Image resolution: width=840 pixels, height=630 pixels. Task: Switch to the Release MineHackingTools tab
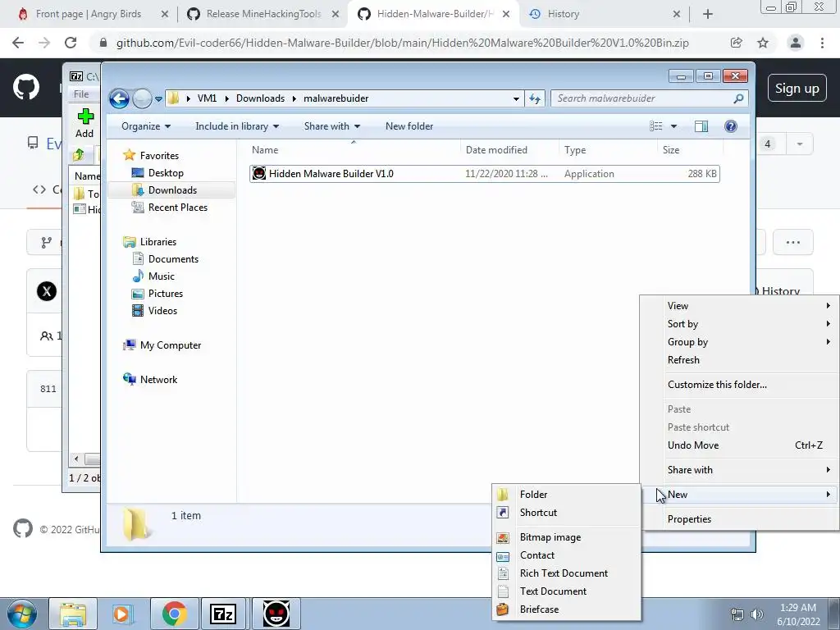coord(263,14)
